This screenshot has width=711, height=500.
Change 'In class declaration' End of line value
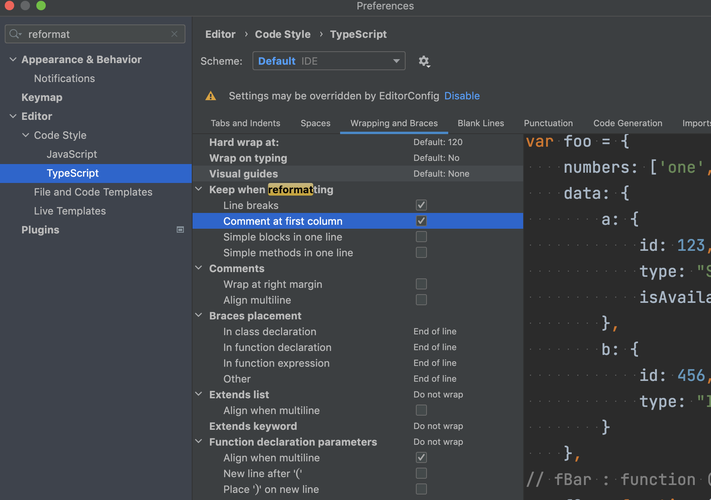point(435,331)
